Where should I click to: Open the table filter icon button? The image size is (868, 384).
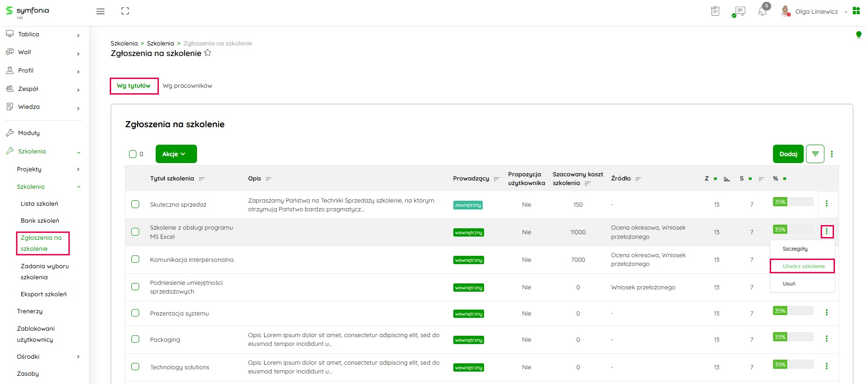point(815,154)
